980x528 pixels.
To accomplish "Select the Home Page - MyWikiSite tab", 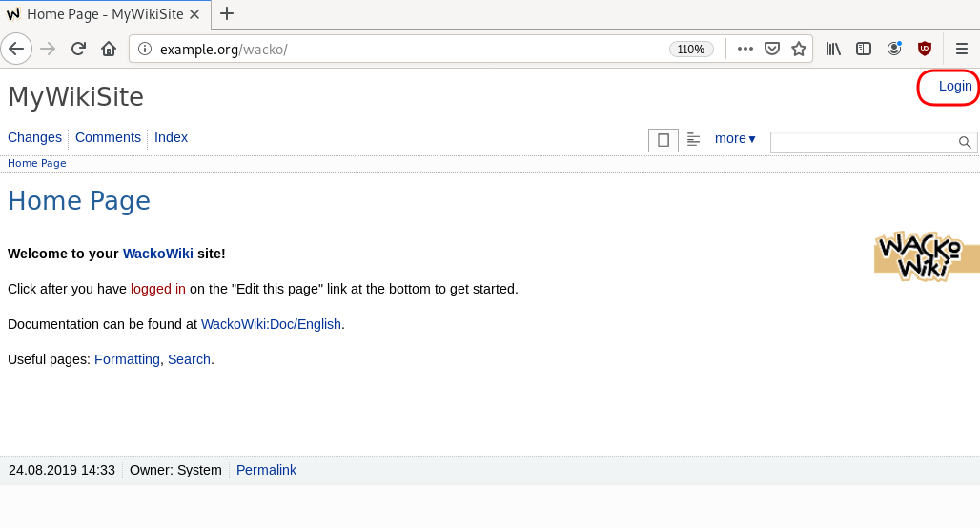I will (x=105, y=13).
